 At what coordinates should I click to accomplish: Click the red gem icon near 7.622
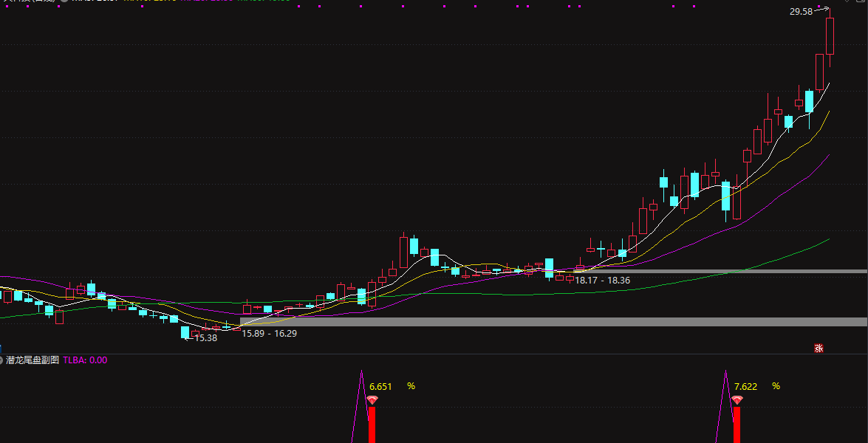(x=737, y=400)
